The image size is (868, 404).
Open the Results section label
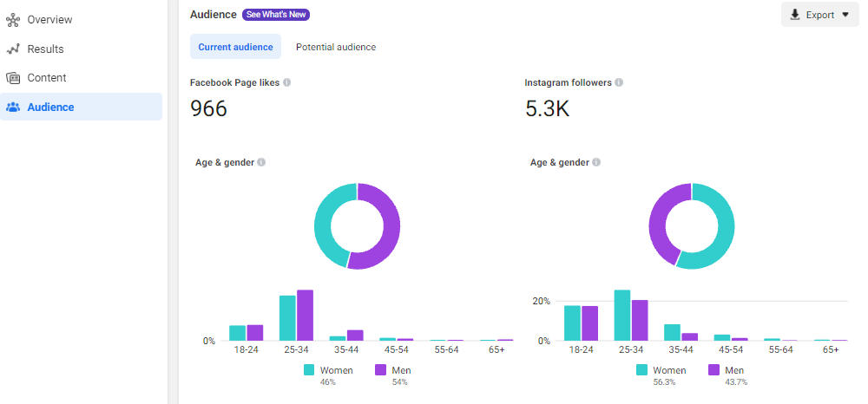(45, 49)
